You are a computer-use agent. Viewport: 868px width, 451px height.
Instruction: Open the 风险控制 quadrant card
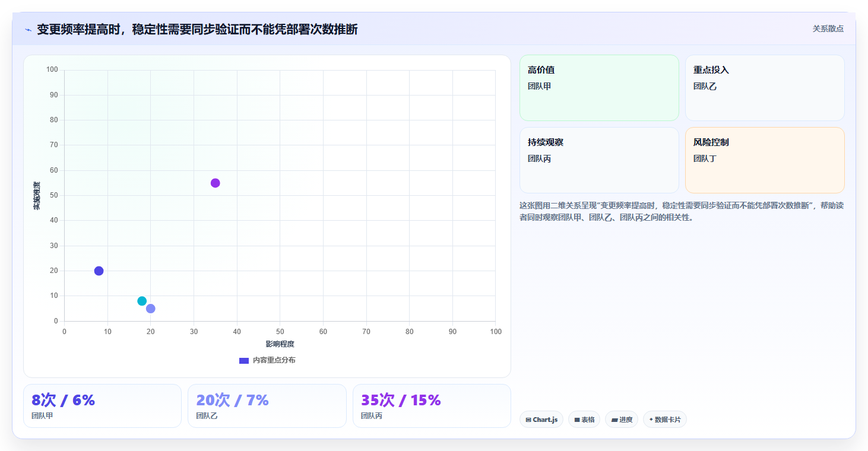pos(765,160)
